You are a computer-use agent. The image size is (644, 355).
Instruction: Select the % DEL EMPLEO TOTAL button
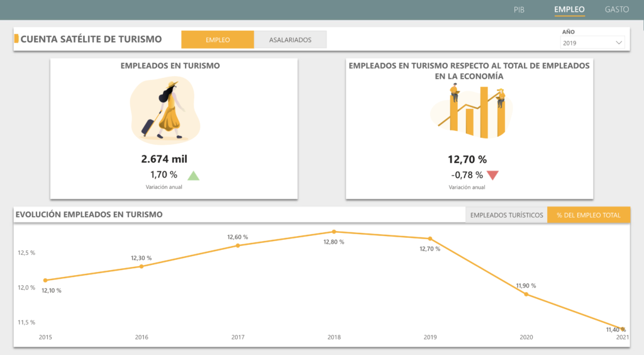589,215
